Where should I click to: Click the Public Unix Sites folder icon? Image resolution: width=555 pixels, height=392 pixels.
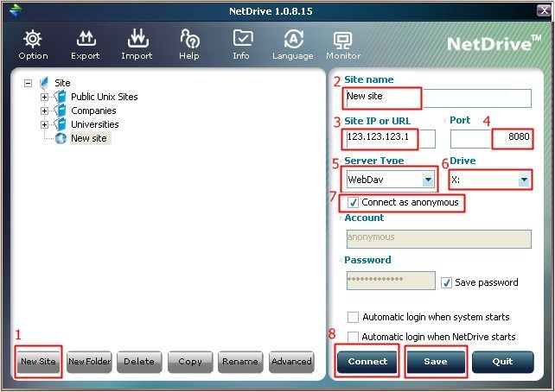[61, 97]
